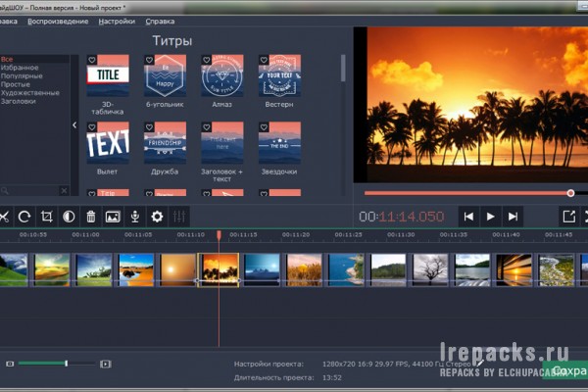
Task: Click the 00:11:20 ruler mark
Action: 296,235
